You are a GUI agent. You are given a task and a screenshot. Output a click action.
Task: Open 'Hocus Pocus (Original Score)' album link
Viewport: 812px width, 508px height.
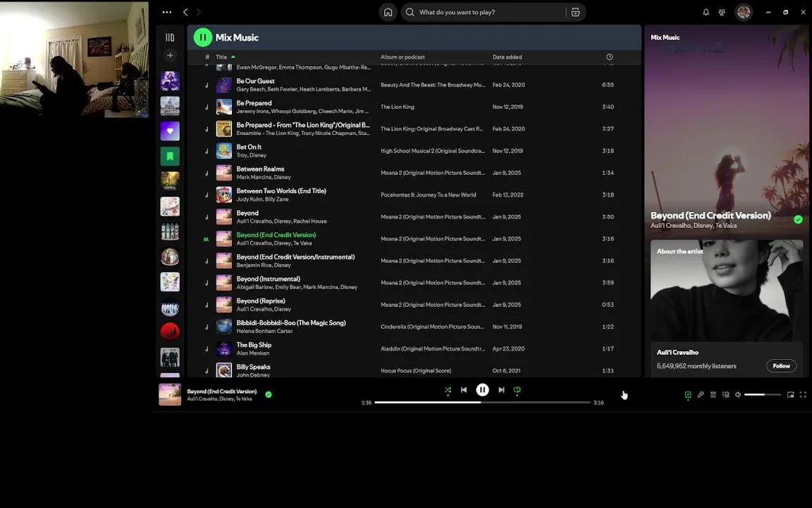pos(415,370)
